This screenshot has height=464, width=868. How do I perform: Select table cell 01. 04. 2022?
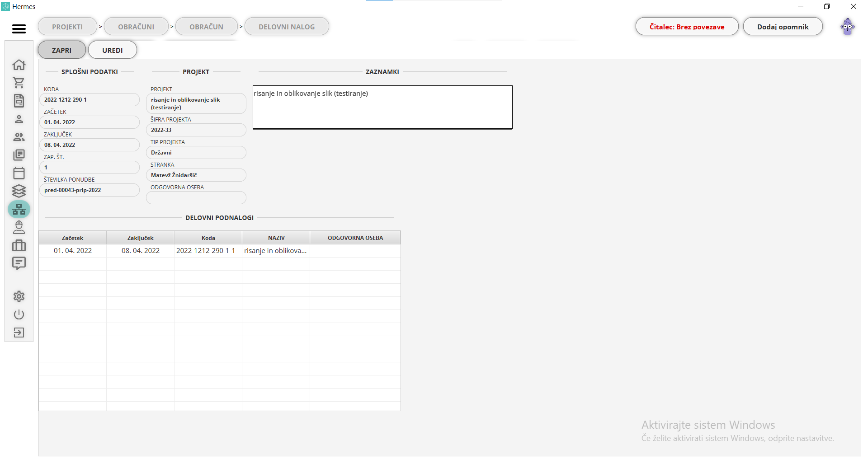pos(73,251)
